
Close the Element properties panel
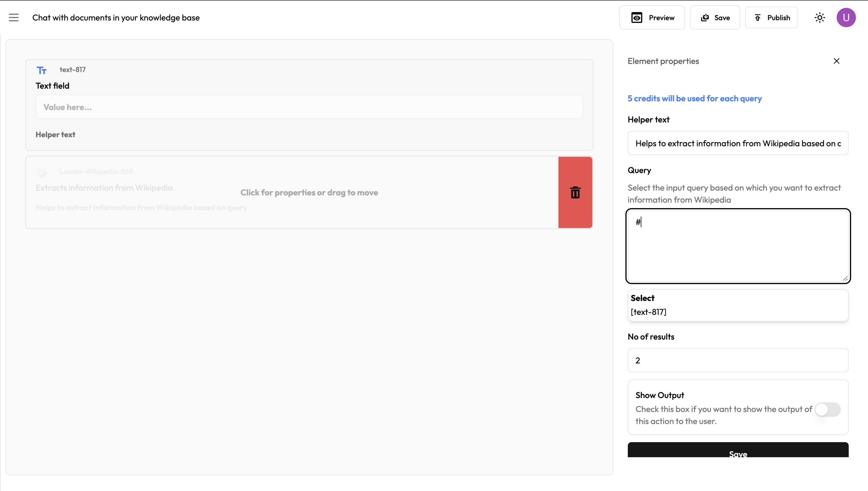pos(836,61)
